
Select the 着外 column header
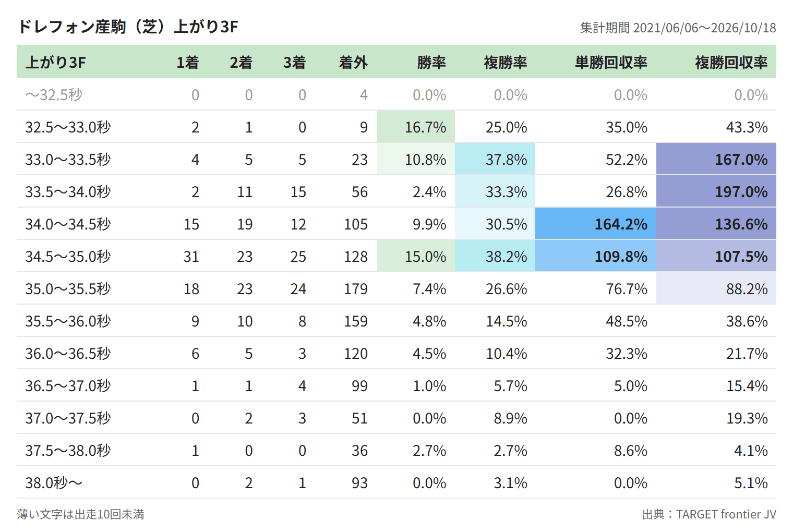point(353,63)
